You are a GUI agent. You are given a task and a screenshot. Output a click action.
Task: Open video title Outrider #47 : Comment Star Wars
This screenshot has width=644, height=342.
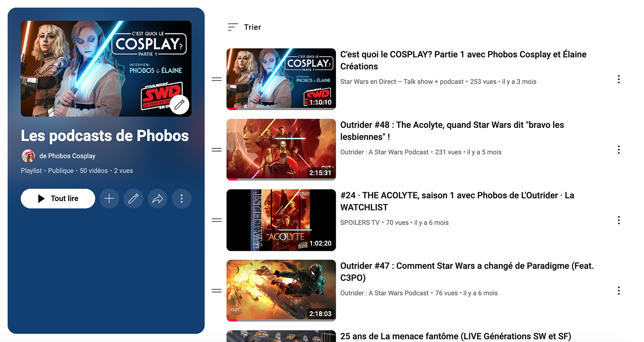point(467,272)
